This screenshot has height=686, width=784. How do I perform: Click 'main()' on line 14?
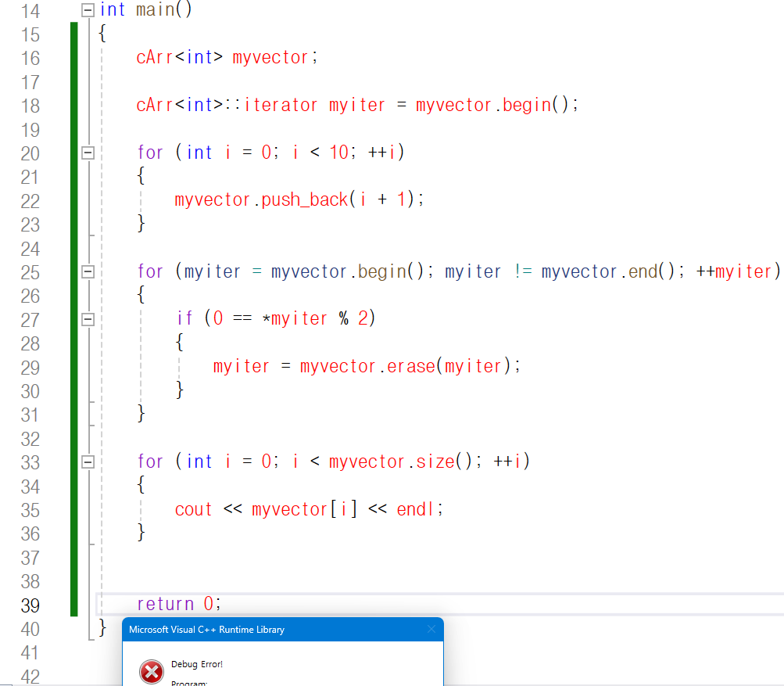[164, 9]
